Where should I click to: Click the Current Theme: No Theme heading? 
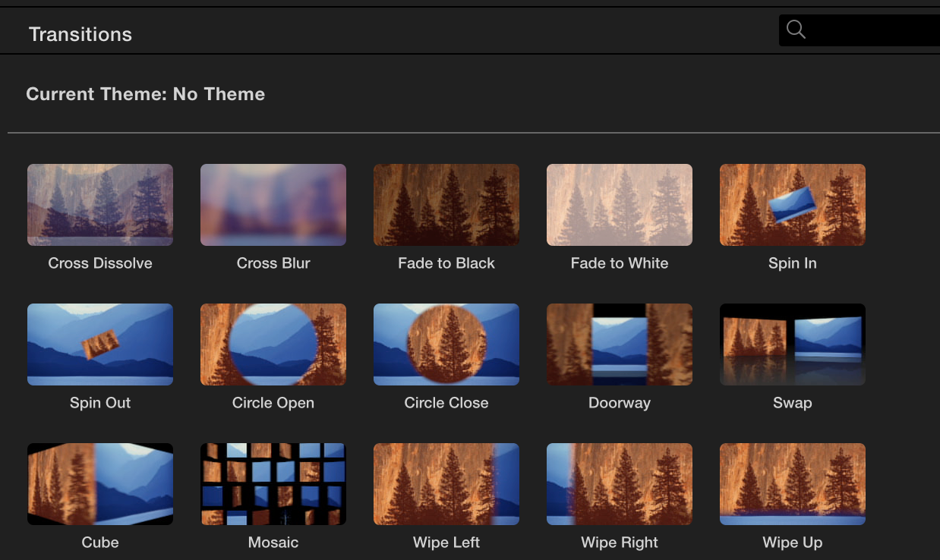(x=146, y=94)
